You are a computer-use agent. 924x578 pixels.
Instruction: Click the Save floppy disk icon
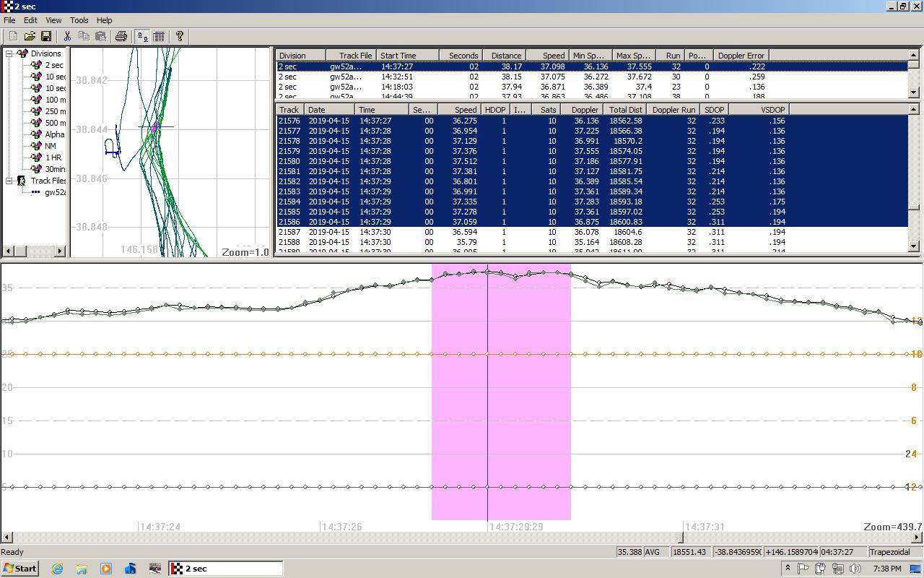[x=45, y=36]
